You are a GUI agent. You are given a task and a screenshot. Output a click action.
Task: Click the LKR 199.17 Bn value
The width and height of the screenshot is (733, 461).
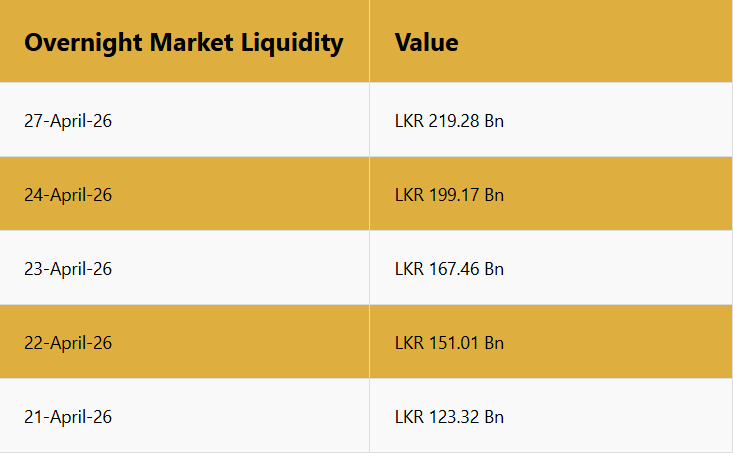tap(449, 195)
